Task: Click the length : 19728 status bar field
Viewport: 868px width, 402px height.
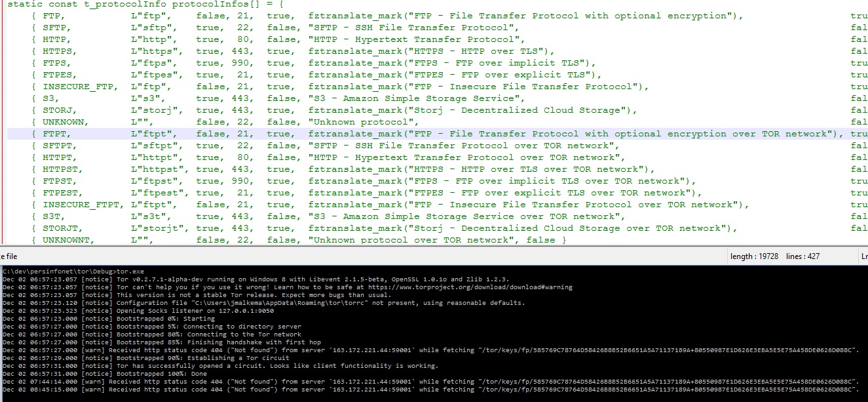Action: tap(754, 256)
